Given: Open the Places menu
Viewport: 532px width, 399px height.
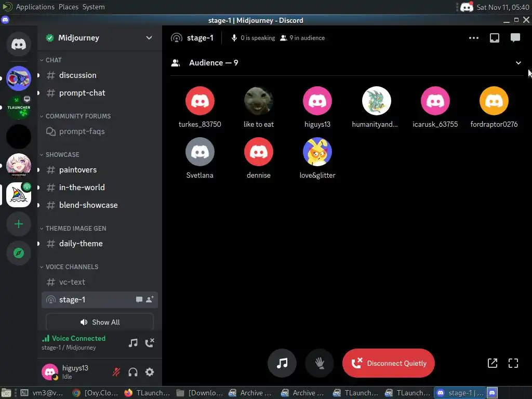Looking at the screenshot, I should (68, 7).
